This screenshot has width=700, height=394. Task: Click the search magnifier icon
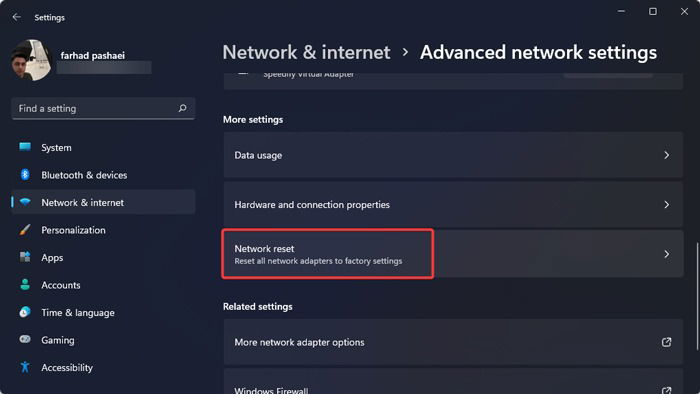click(x=182, y=108)
